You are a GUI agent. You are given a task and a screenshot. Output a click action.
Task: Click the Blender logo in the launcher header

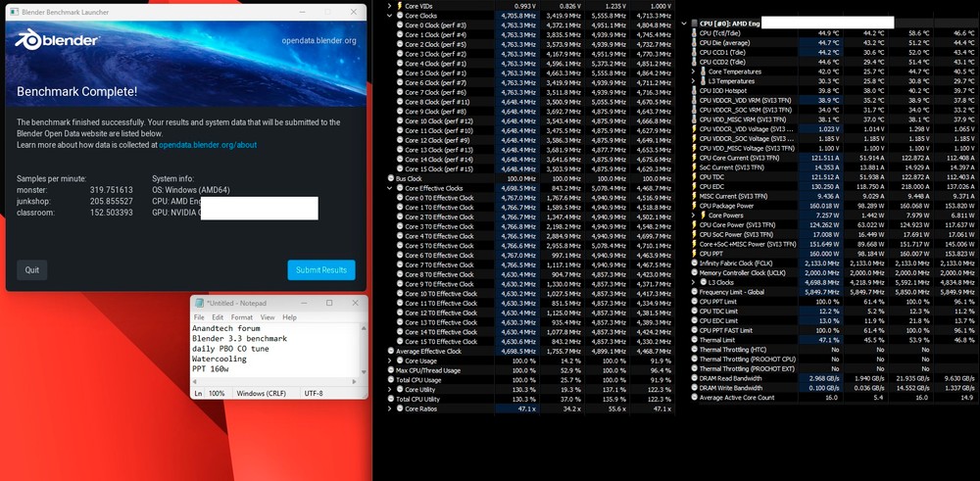tap(57, 40)
